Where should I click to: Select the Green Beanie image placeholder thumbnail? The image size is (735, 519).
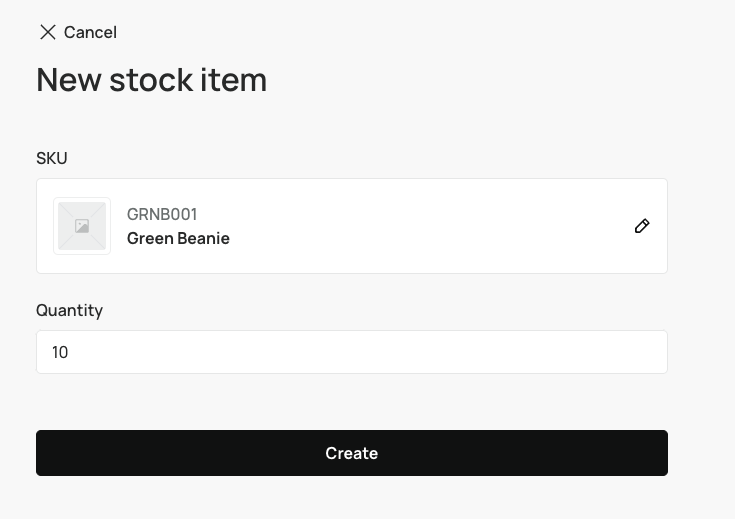[x=82, y=226]
